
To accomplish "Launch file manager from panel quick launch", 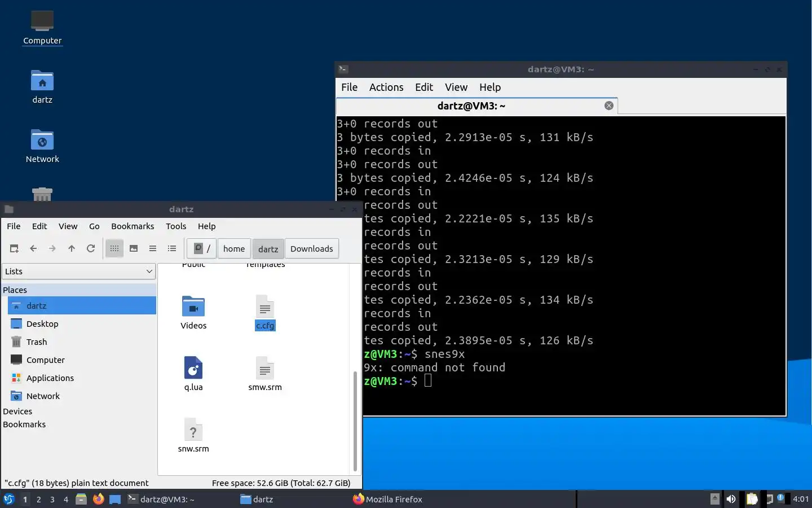I will (x=81, y=499).
